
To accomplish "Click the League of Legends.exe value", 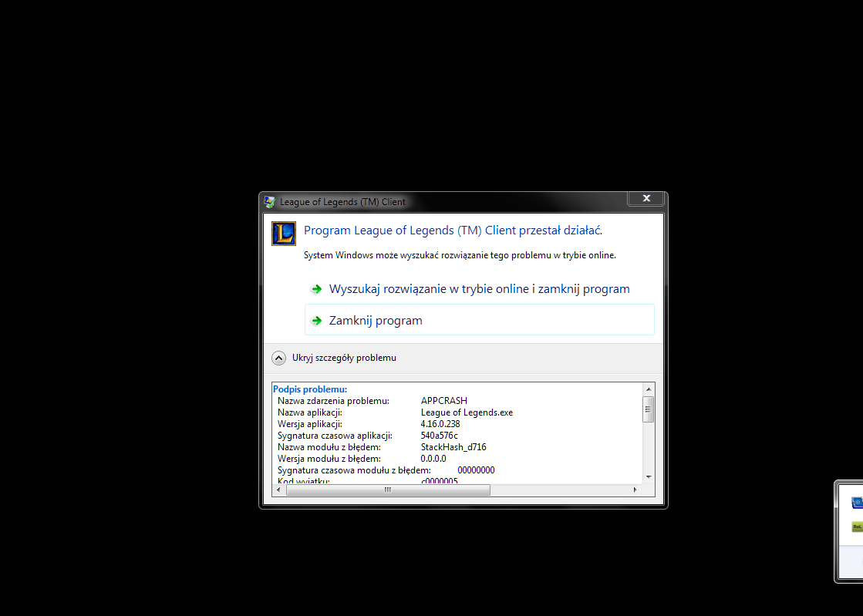I will [467, 412].
